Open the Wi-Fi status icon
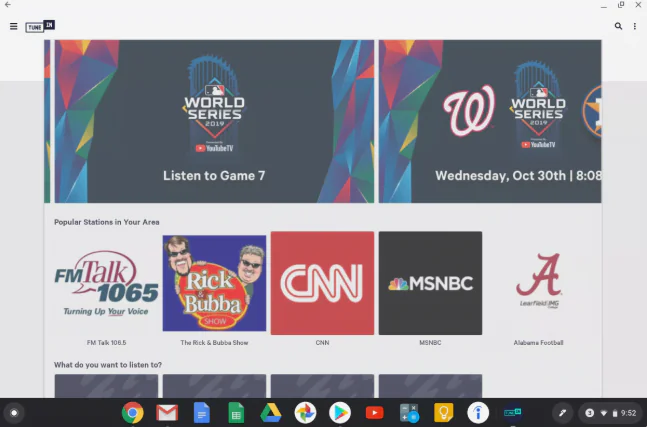The width and height of the screenshot is (647, 427). point(604,413)
